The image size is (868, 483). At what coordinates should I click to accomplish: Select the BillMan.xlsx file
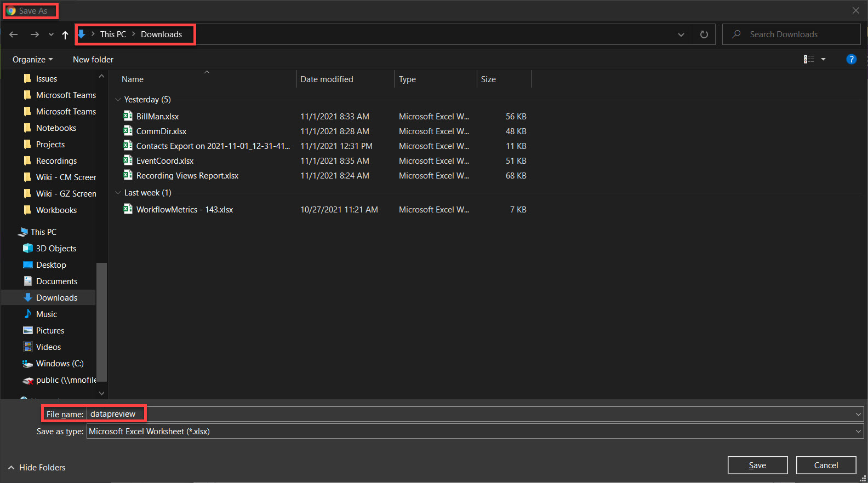pos(157,116)
